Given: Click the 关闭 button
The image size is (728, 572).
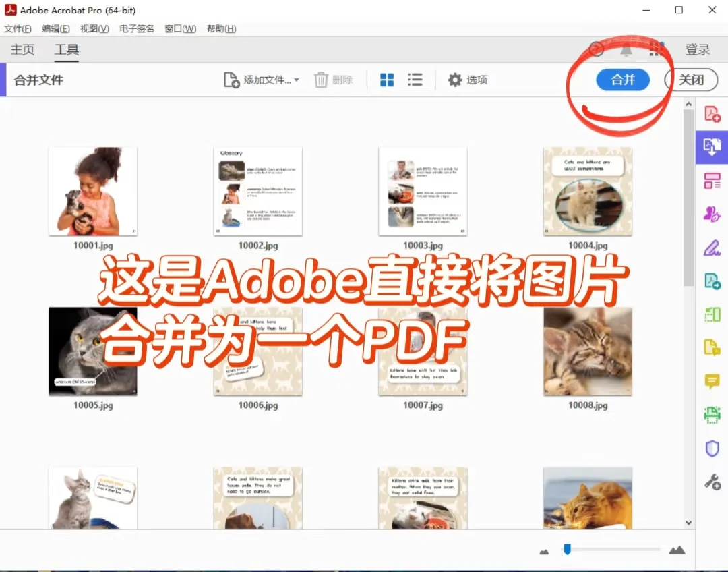Looking at the screenshot, I should tap(691, 80).
